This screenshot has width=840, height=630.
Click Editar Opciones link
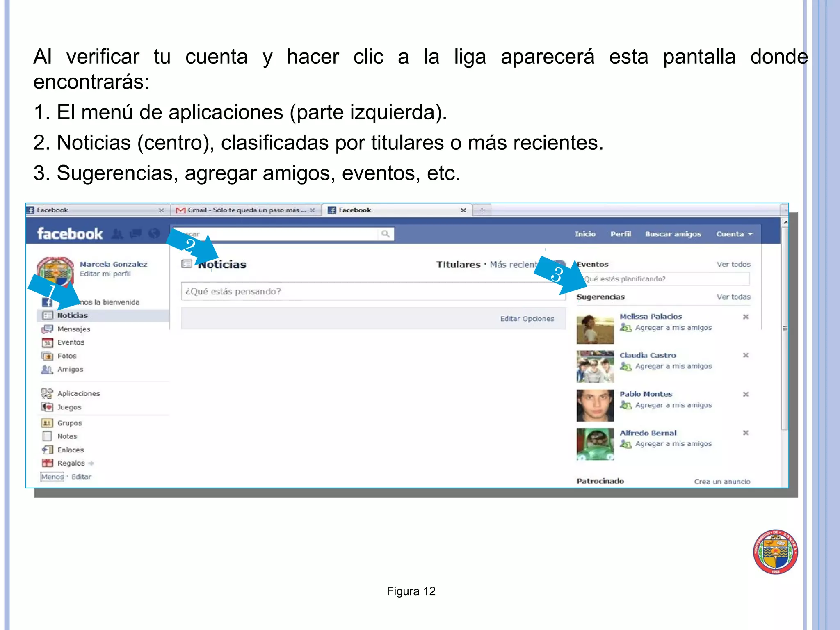click(x=527, y=319)
